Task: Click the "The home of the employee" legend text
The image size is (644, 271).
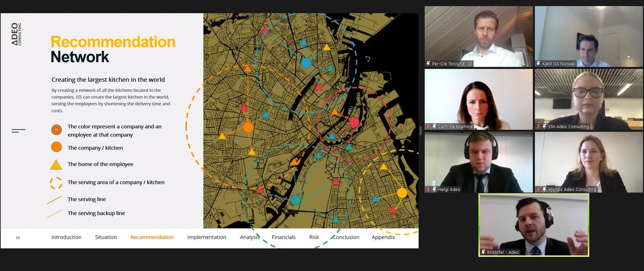Action: pyautogui.click(x=100, y=164)
